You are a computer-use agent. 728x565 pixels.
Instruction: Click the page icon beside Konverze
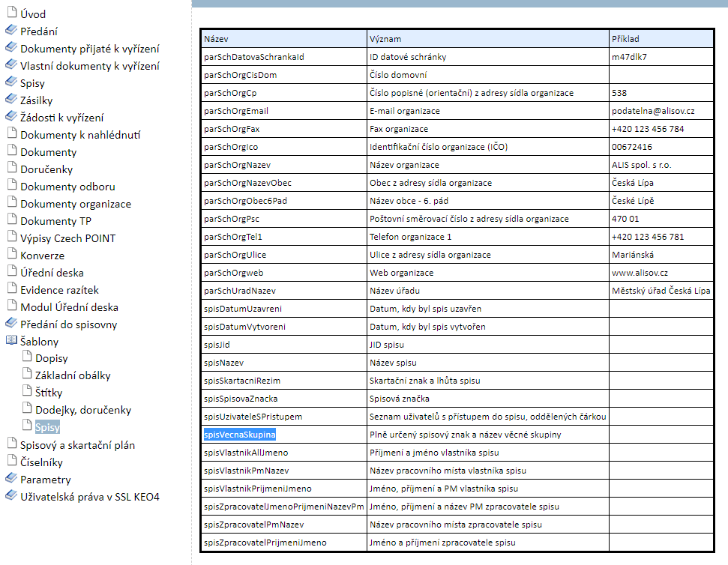[x=11, y=255]
